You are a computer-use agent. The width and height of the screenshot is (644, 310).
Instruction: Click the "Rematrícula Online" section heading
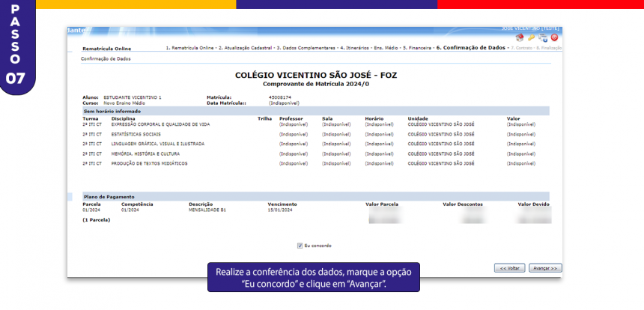pos(106,49)
